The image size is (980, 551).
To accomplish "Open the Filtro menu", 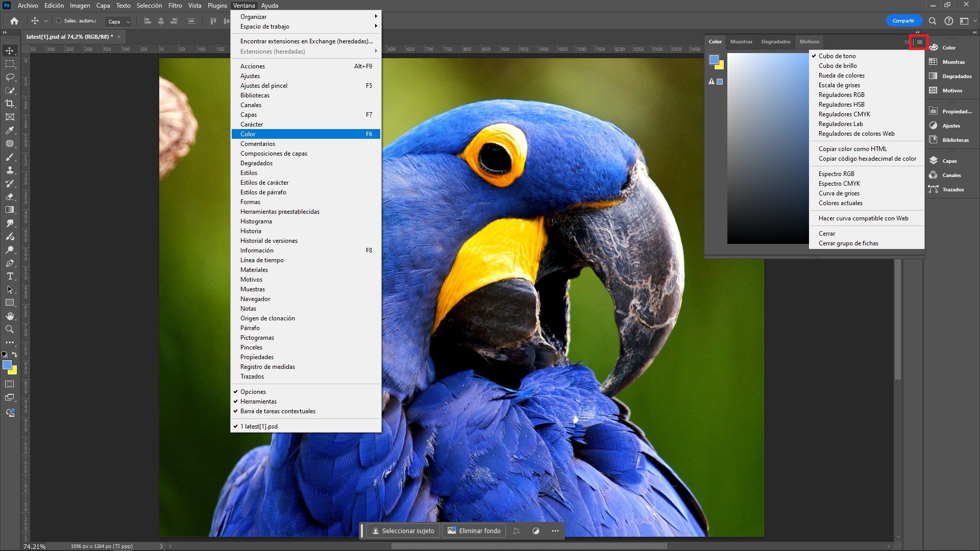I will [175, 6].
